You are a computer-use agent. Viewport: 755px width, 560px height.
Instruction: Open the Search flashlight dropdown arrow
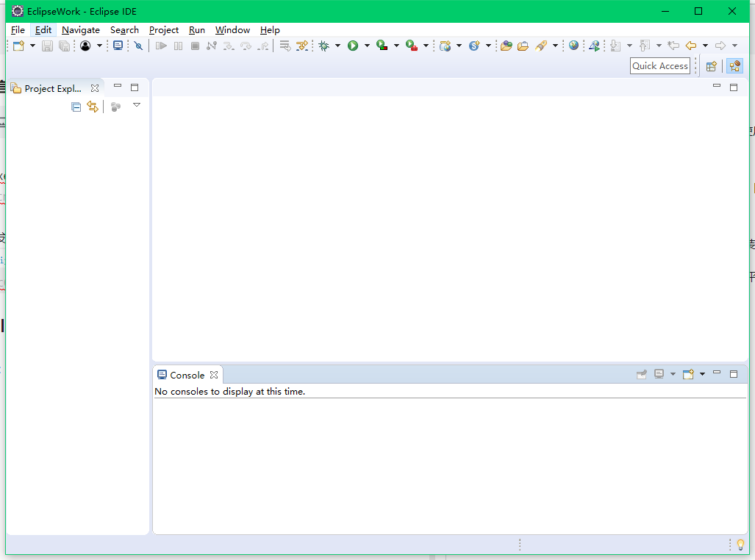tap(555, 46)
